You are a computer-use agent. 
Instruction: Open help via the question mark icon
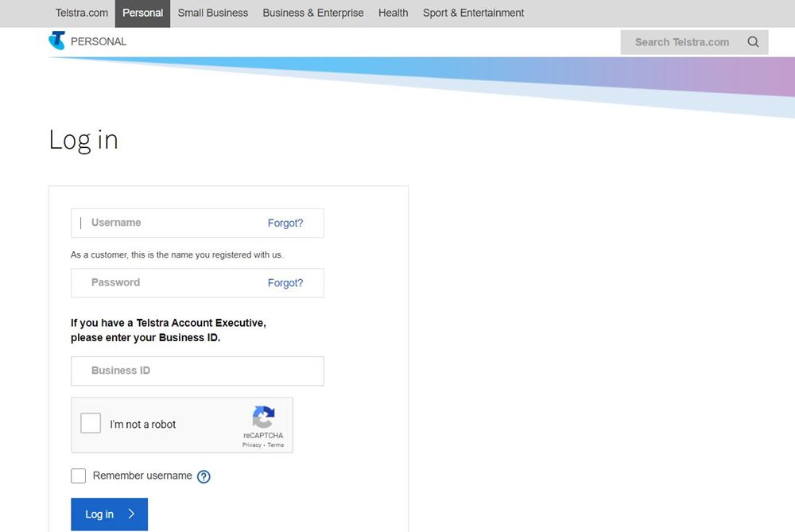(204, 476)
